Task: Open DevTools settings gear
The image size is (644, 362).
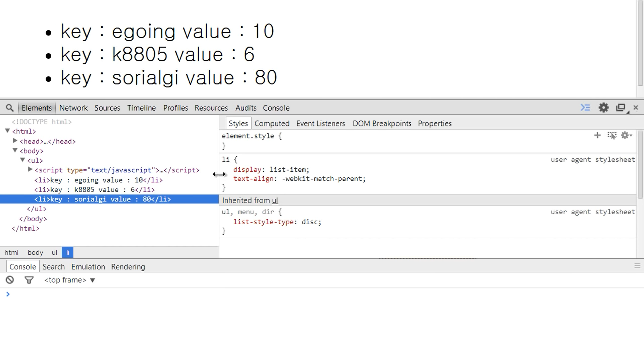Action: (603, 108)
